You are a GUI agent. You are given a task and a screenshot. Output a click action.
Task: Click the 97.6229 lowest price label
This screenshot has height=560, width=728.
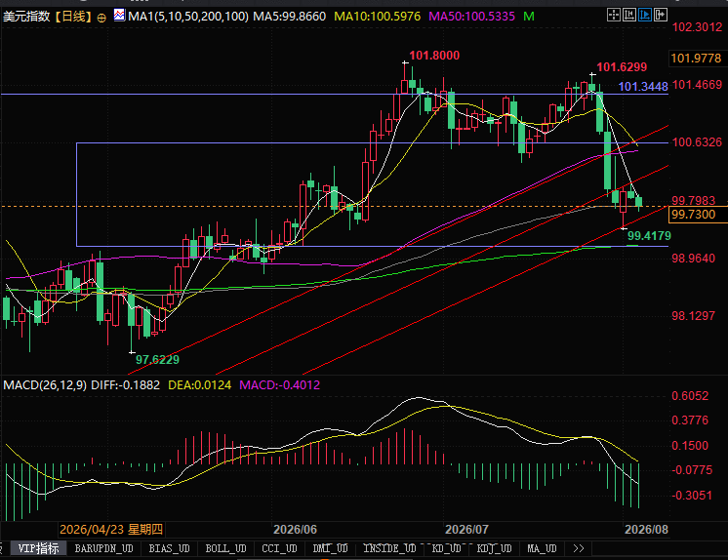click(x=157, y=359)
